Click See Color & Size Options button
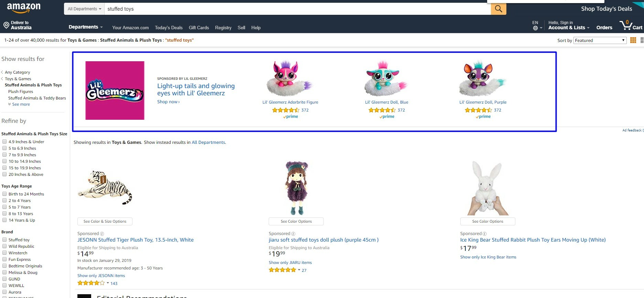 click(105, 222)
